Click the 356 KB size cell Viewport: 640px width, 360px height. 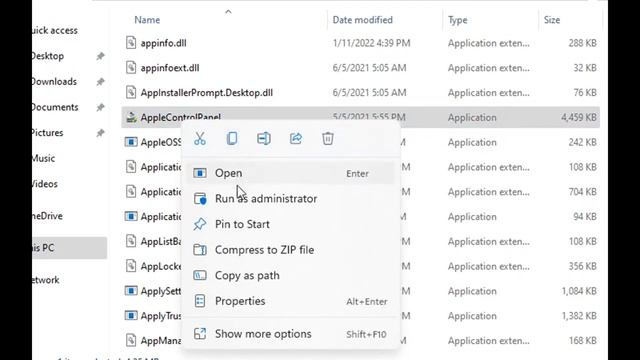tap(582, 266)
